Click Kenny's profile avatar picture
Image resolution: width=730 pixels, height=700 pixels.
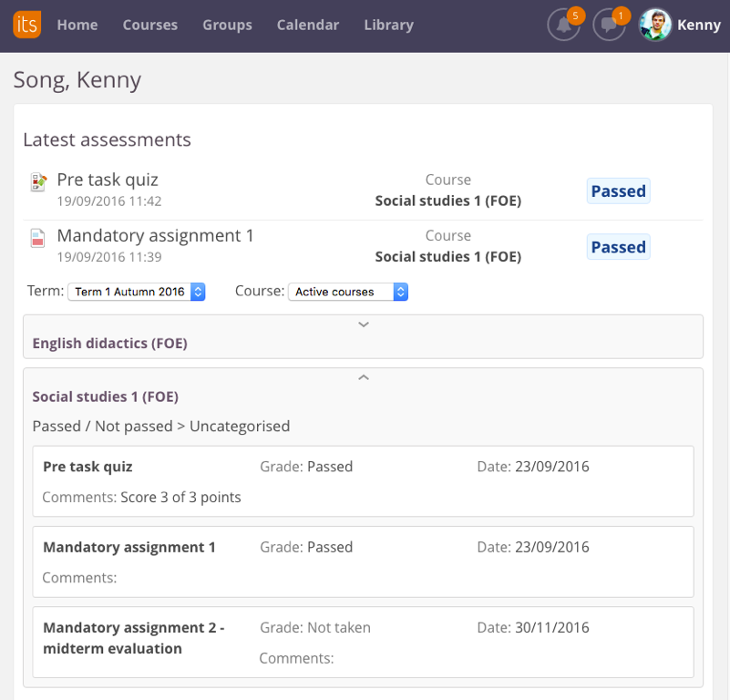point(655,26)
